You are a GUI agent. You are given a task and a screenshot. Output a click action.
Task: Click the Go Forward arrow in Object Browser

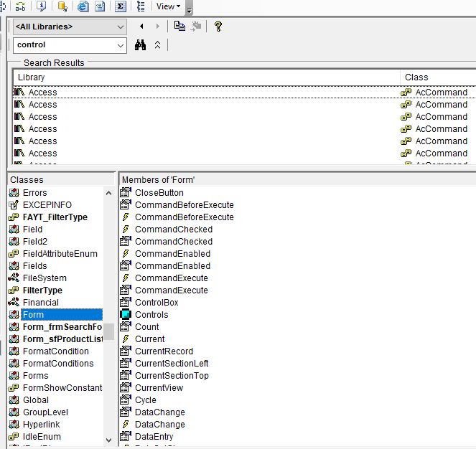point(157,27)
